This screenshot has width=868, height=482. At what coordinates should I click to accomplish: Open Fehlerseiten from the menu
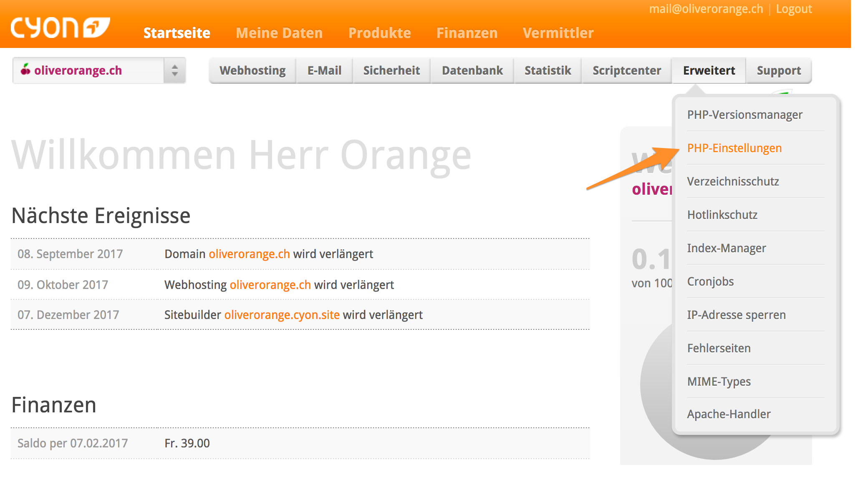tap(719, 348)
